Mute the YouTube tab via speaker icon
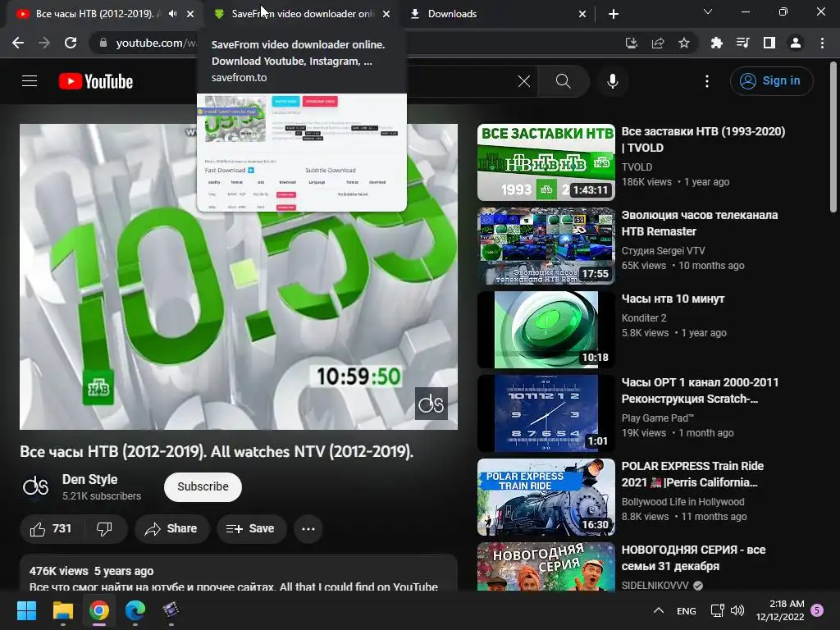Image resolution: width=840 pixels, height=630 pixels. pos(172,14)
